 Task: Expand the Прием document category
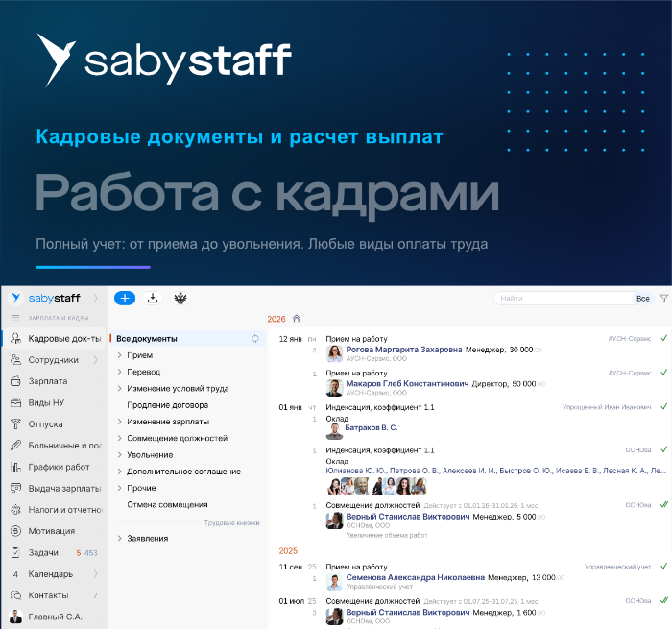point(120,355)
